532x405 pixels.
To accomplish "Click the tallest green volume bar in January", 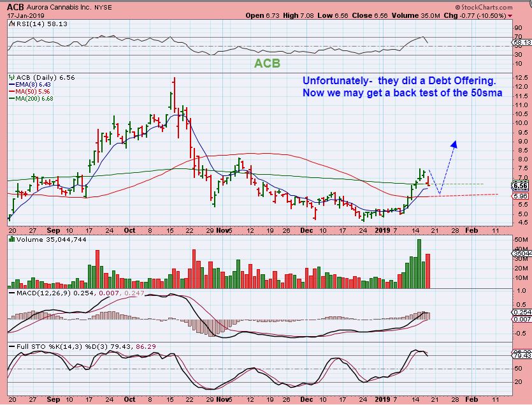I will [419, 264].
